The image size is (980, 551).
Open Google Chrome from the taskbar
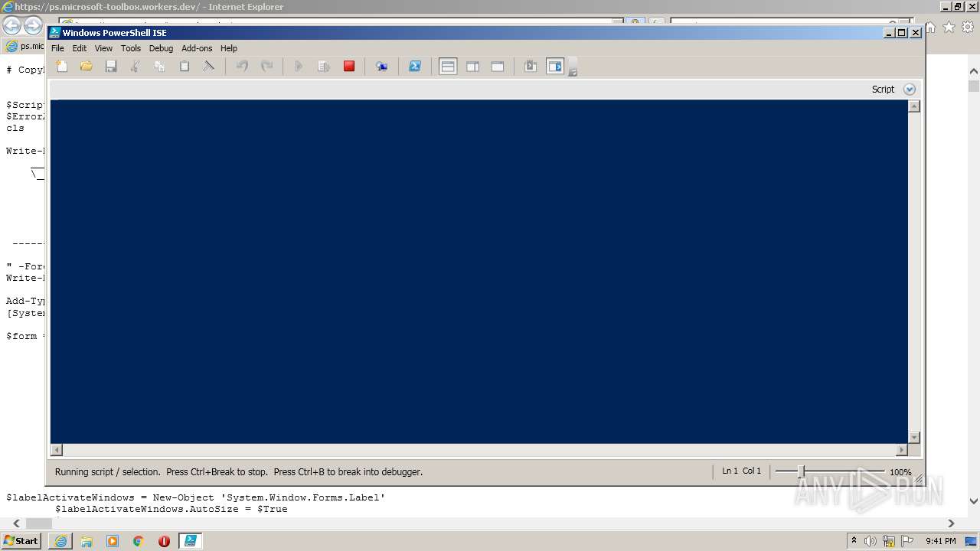tap(139, 541)
